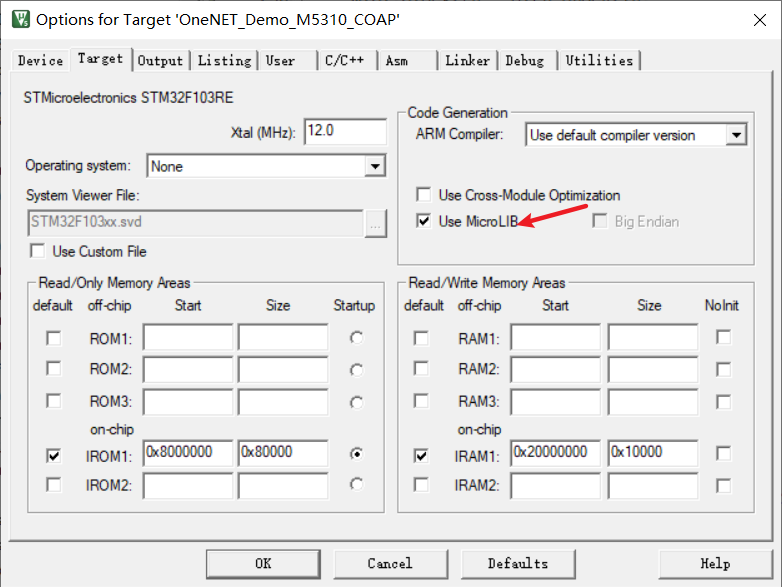This screenshot has height=587, width=782.
Task: Click the ROM1 Size field
Action: [283, 338]
